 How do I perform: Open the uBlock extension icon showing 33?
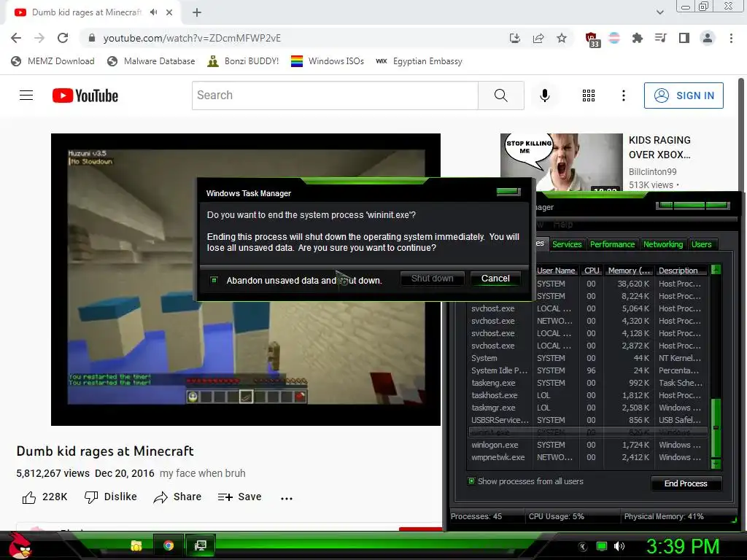point(592,39)
